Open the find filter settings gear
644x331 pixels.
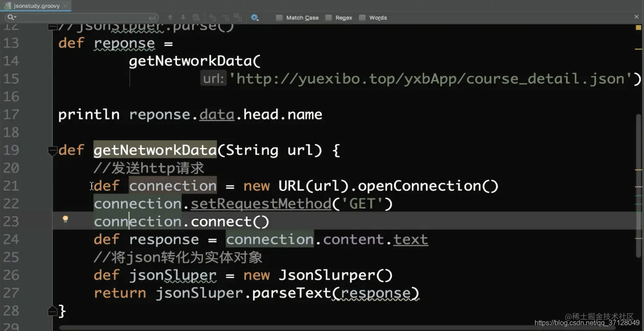point(255,18)
